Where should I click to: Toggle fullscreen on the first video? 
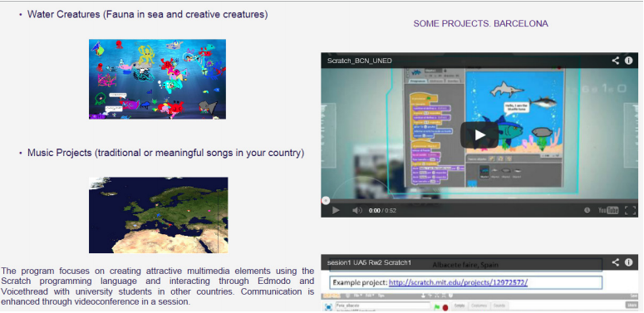coord(630,210)
